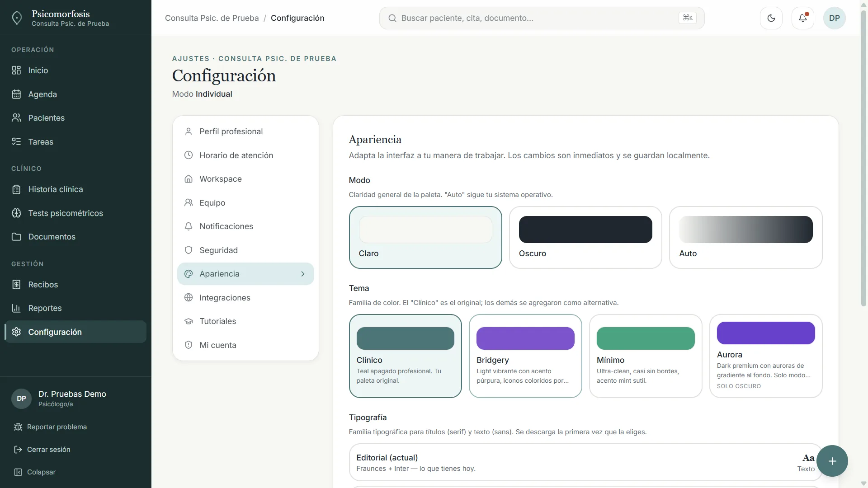
Task: Click the floating plus action button
Action: click(832, 461)
